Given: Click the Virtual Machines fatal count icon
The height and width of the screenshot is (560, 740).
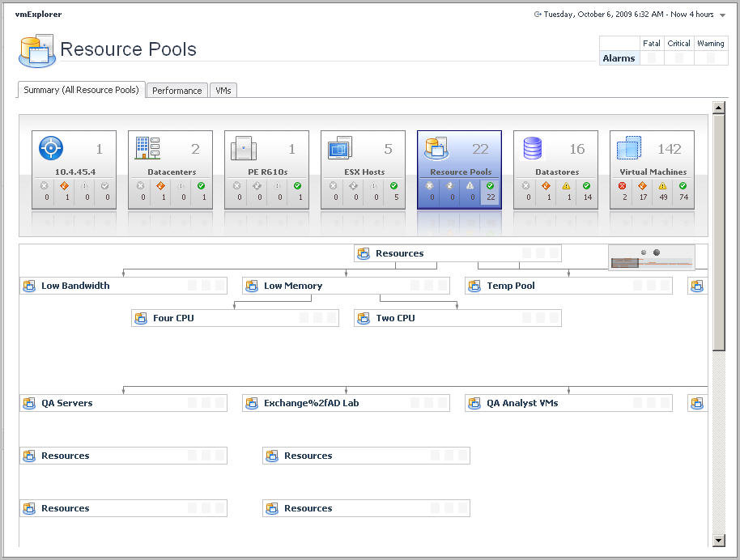Looking at the screenshot, I should (624, 185).
